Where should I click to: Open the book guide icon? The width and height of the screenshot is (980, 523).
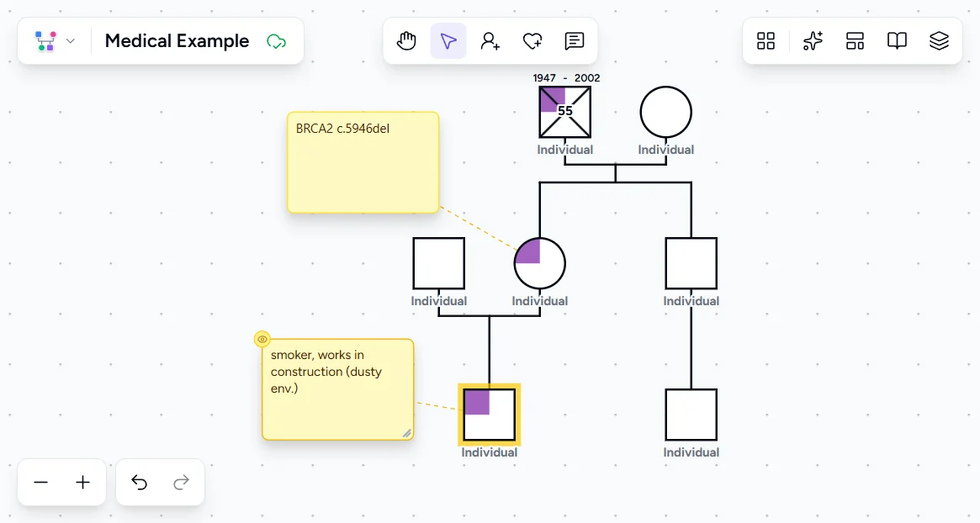click(x=897, y=41)
